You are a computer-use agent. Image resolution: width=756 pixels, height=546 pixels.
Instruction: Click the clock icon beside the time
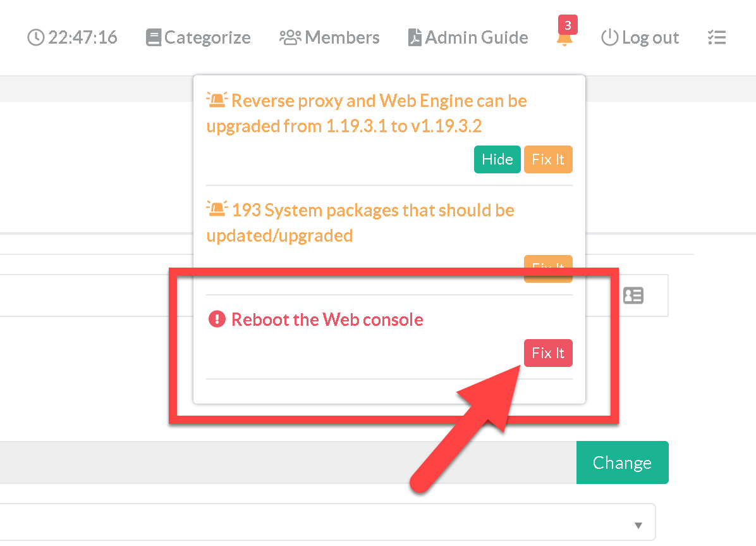[x=36, y=38]
